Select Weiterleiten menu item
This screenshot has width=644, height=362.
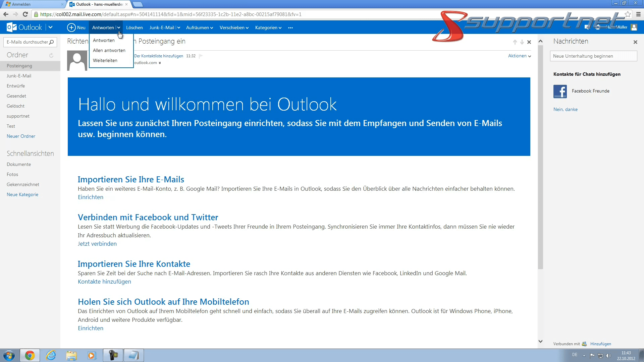(x=105, y=60)
